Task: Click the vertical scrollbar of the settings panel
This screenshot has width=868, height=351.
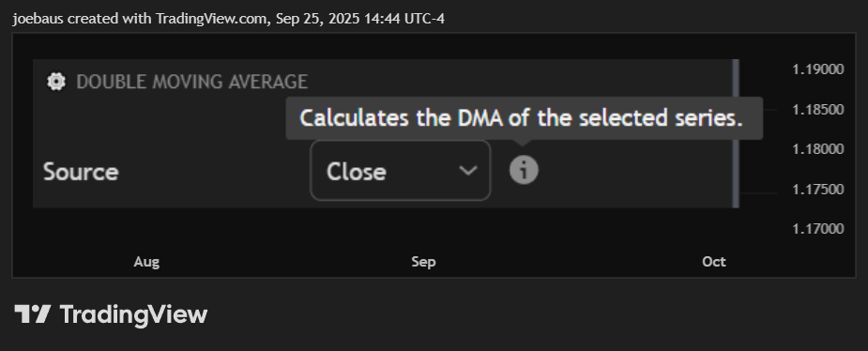Action: [x=736, y=133]
